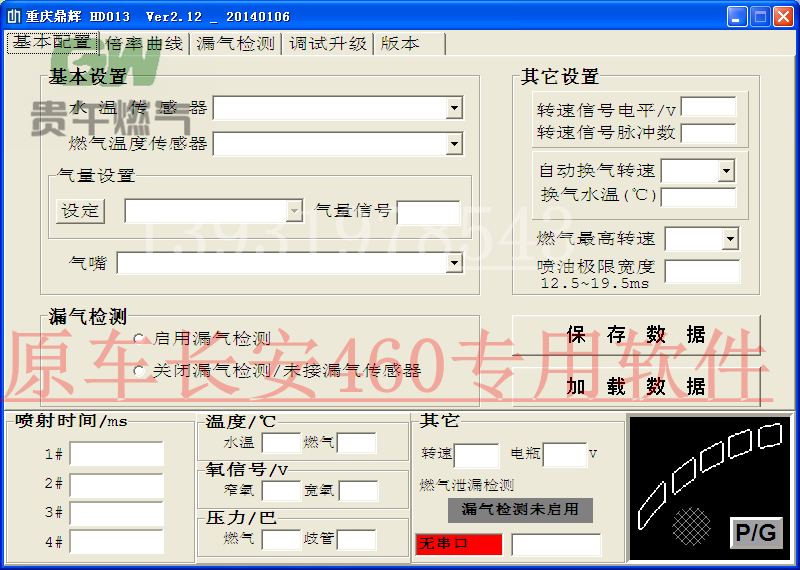Click the 2# injection time field
800x570 pixels.
tap(117, 485)
